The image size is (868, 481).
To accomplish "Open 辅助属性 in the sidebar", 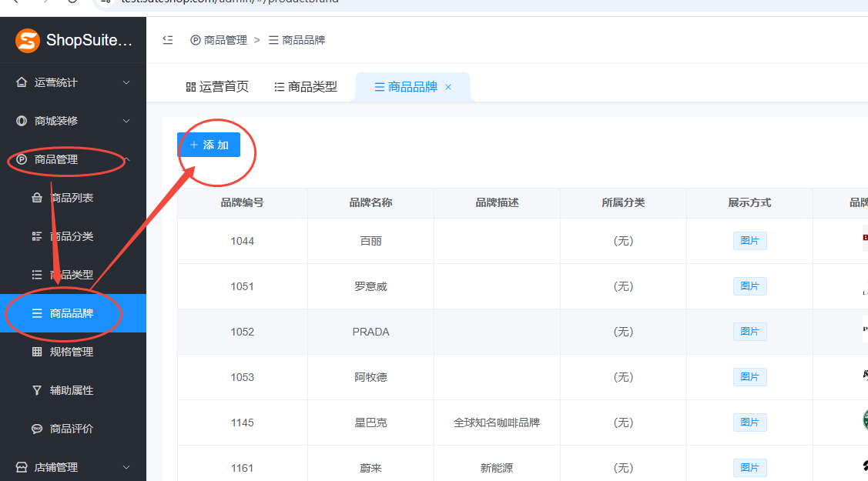I will click(x=72, y=390).
